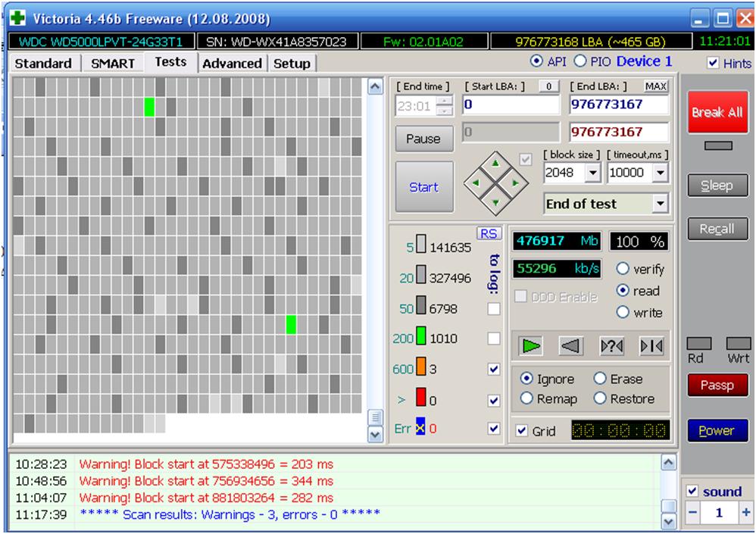Select the Tests tab

pyautogui.click(x=170, y=62)
